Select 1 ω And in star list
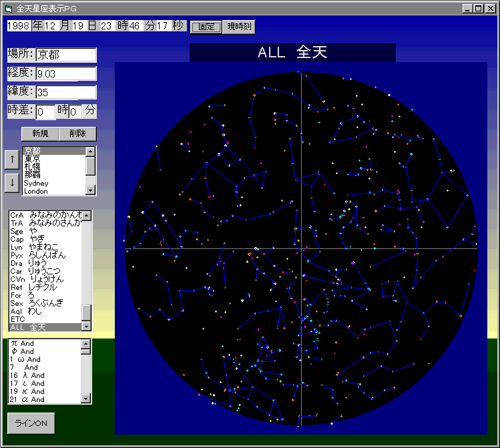The image size is (500, 448). pyautogui.click(x=45, y=359)
